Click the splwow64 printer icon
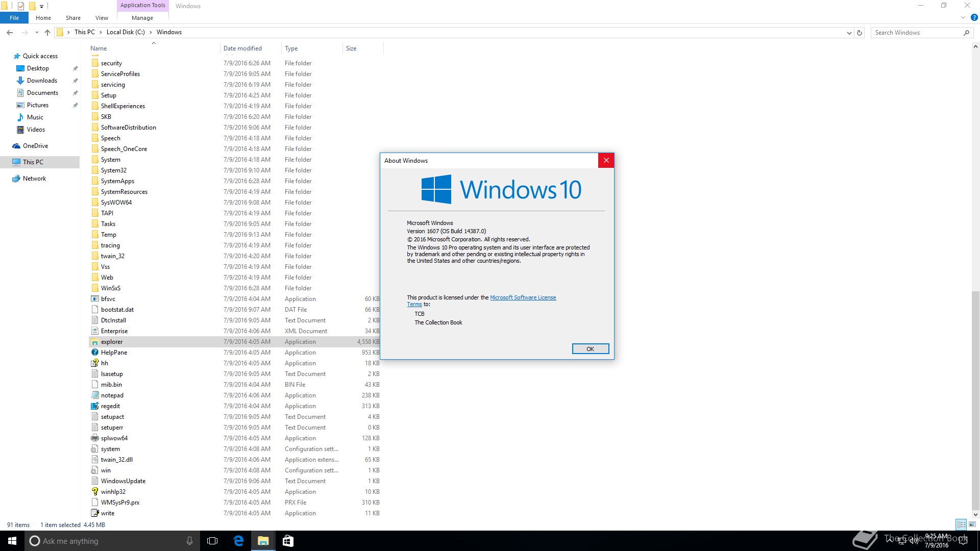980x551 pixels. (94, 438)
